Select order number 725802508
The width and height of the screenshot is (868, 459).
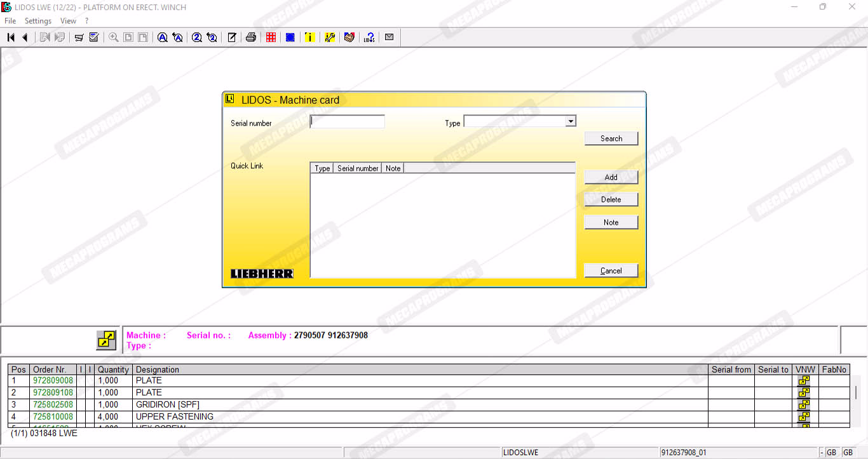coord(53,404)
